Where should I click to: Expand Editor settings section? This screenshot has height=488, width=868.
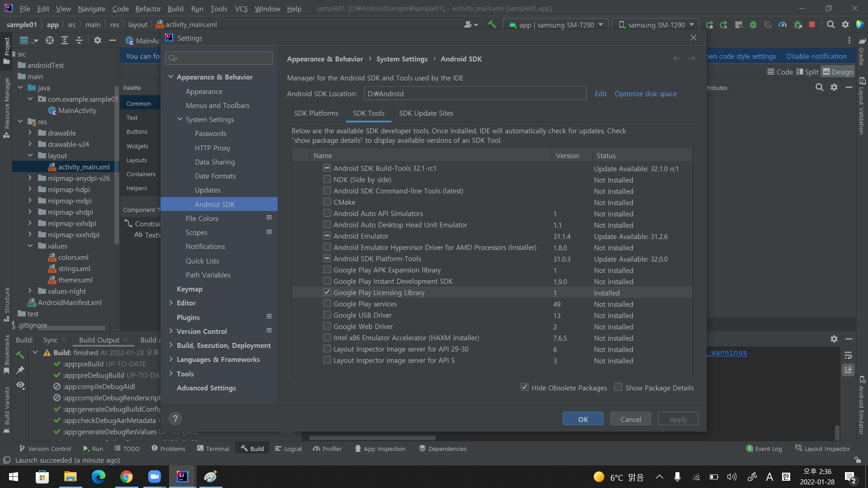click(171, 303)
